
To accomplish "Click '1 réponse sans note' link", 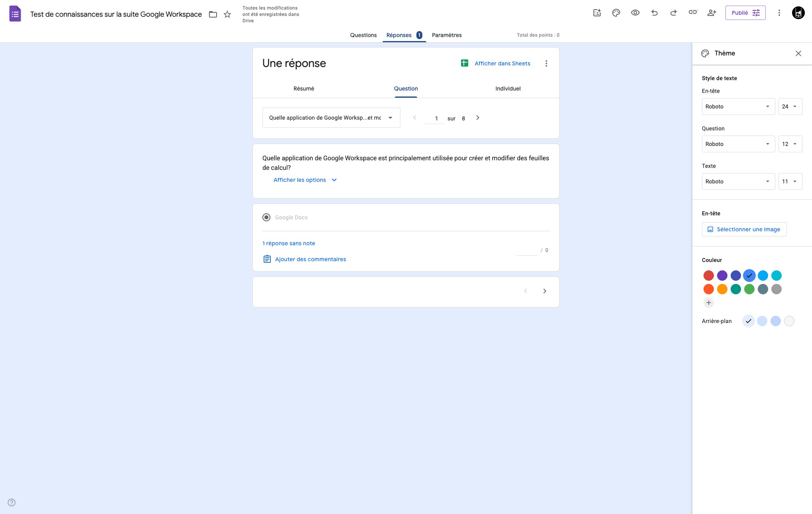I will coord(289,243).
